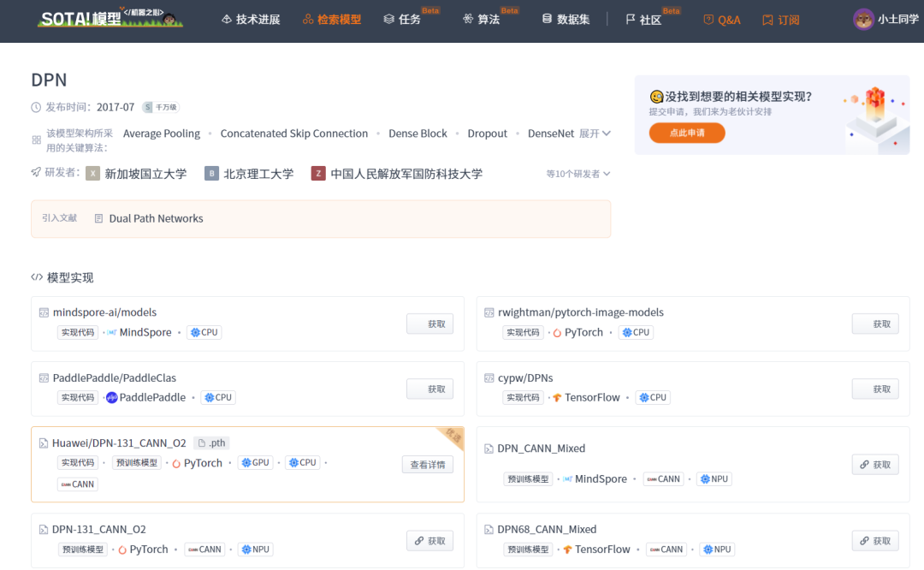
Task: Open the Dense Block tag
Action: 418,134
